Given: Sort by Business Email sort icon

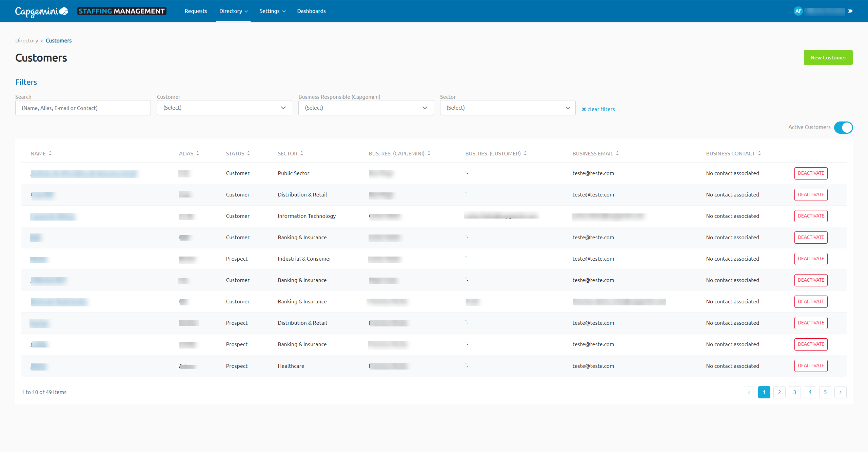Looking at the screenshot, I should 617,153.
